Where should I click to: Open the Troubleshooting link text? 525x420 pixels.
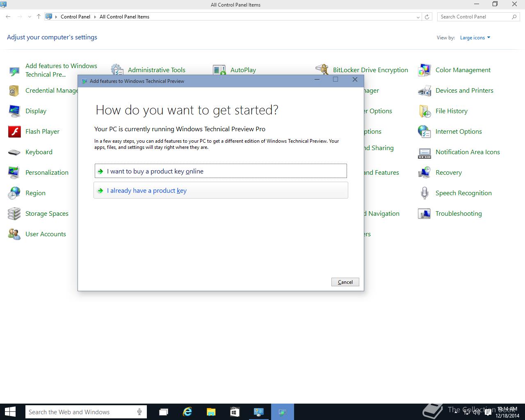point(459,214)
